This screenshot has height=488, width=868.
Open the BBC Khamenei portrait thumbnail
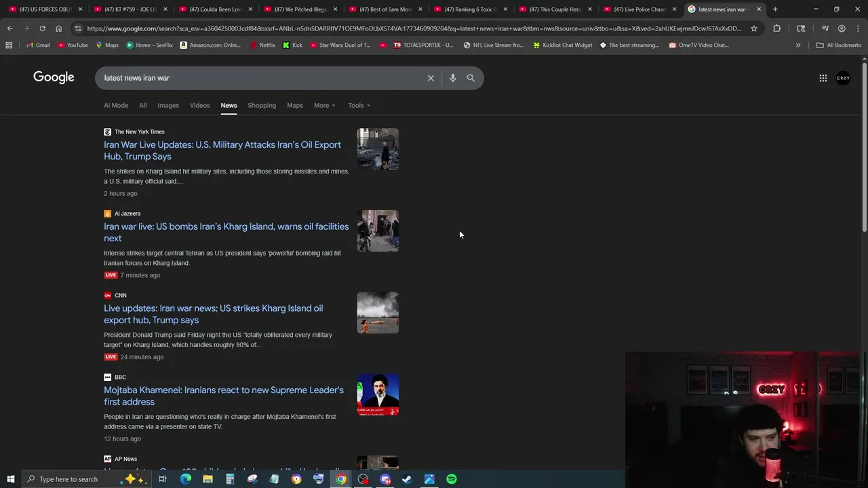click(x=378, y=394)
